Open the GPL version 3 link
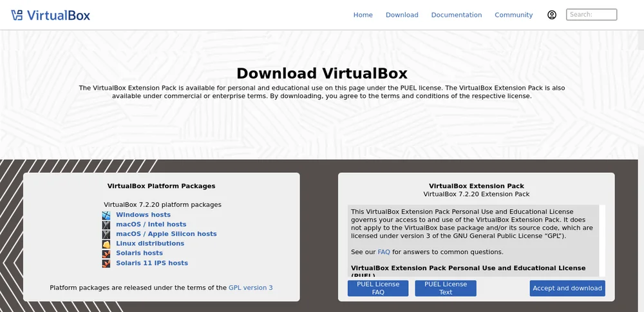The image size is (644, 312). [x=251, y=288]
